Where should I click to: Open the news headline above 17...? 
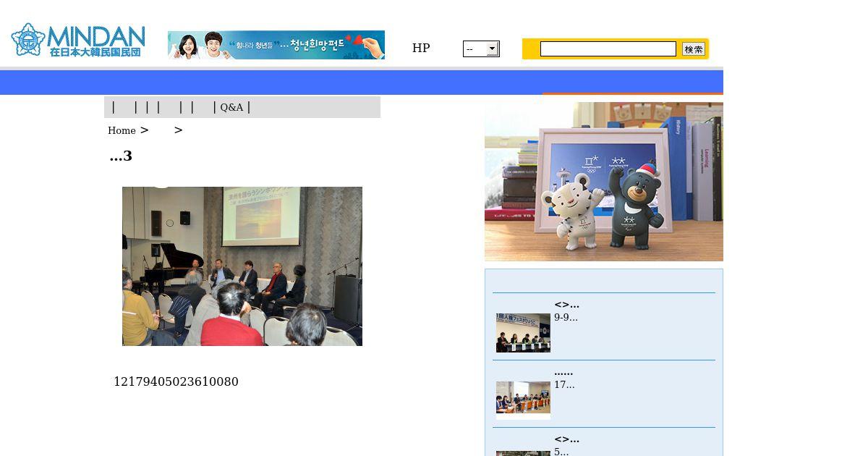coord(563,371)
